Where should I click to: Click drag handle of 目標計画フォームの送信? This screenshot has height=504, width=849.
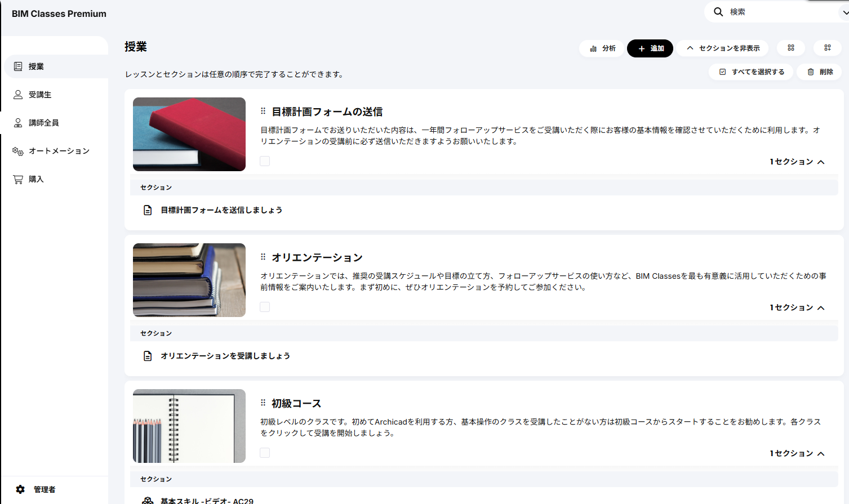[x=263, y=111]
